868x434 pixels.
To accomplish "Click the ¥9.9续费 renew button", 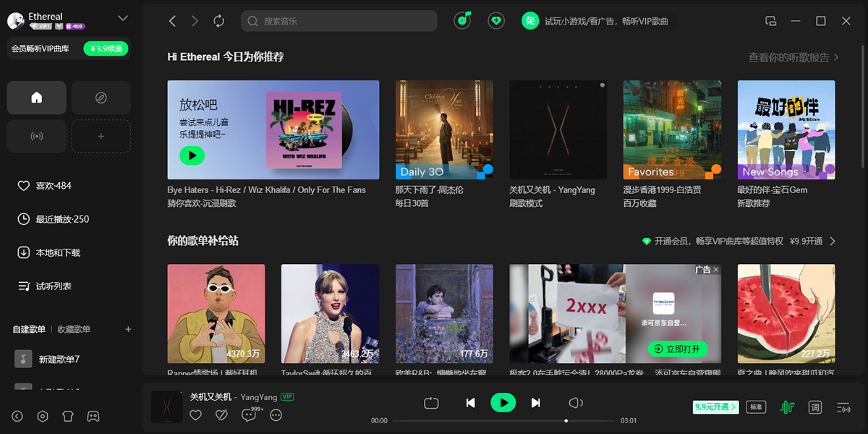I will tap(106, 48).
